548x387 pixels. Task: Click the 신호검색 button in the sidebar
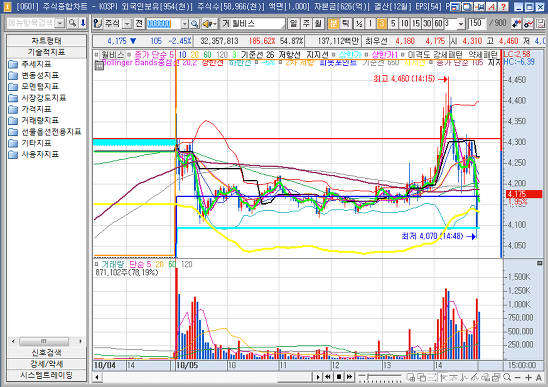pos(46,352)
